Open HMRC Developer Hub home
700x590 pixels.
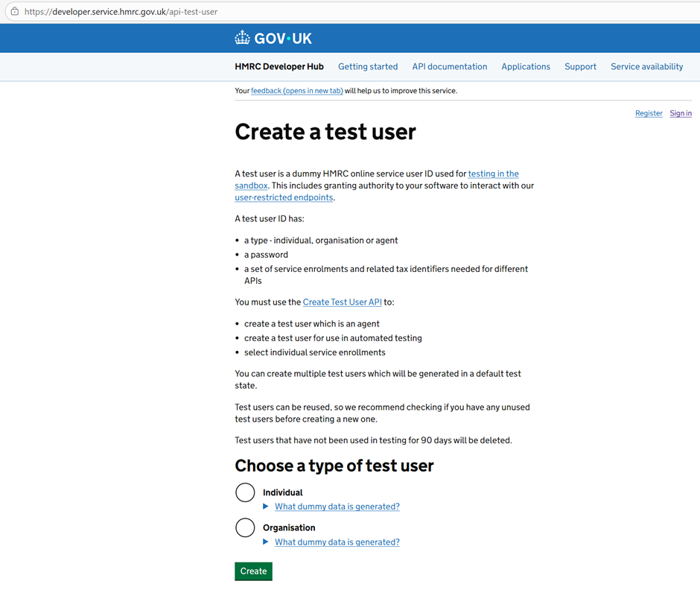click(x=279, y=66)
